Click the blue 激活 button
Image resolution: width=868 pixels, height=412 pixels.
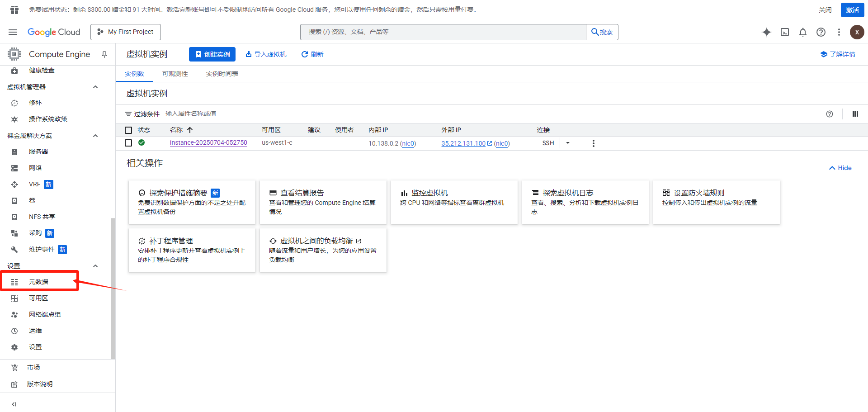point(852,10)
